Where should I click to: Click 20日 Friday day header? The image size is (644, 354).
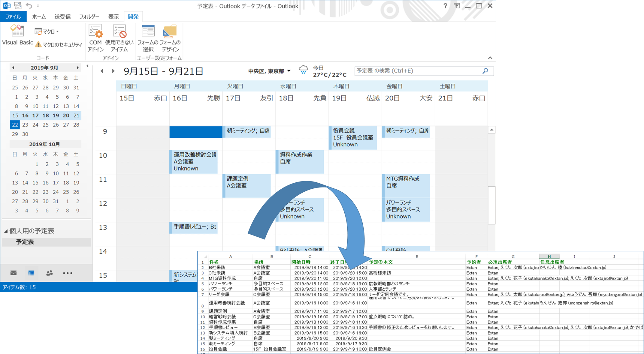pos(408,98)
